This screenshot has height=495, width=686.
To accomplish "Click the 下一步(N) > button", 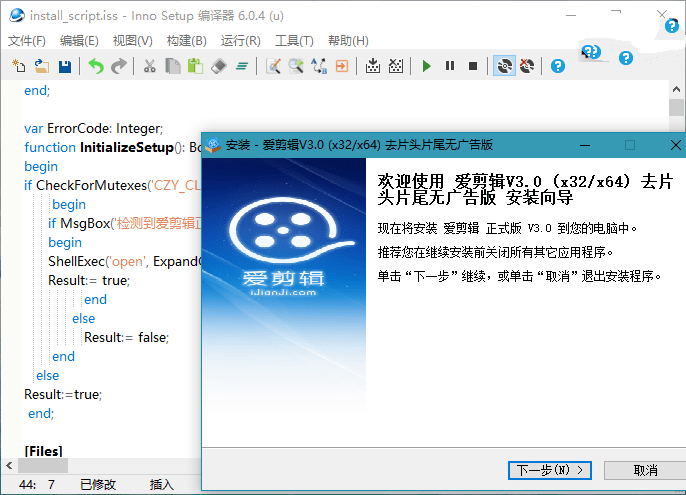I will pos(550,470).
